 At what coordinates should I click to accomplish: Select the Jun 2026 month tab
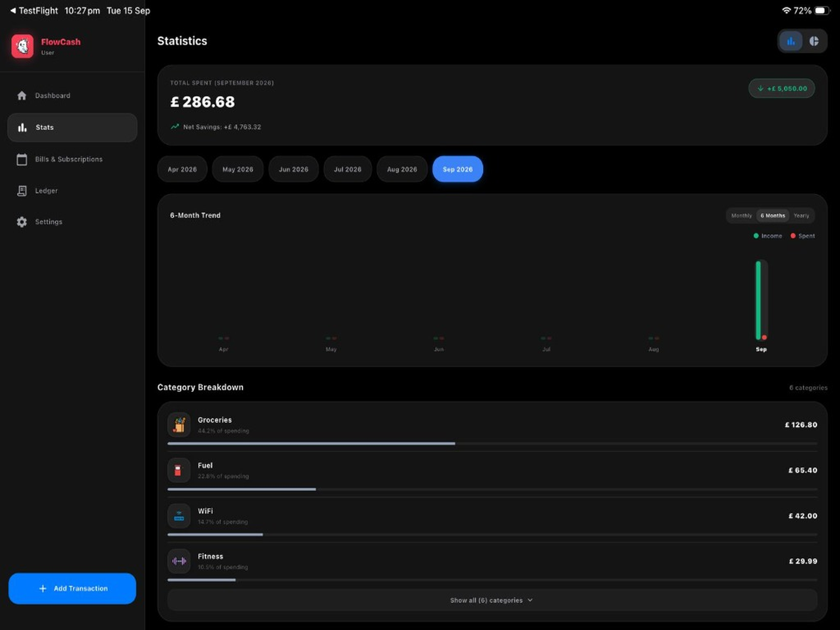pos(294,169)
